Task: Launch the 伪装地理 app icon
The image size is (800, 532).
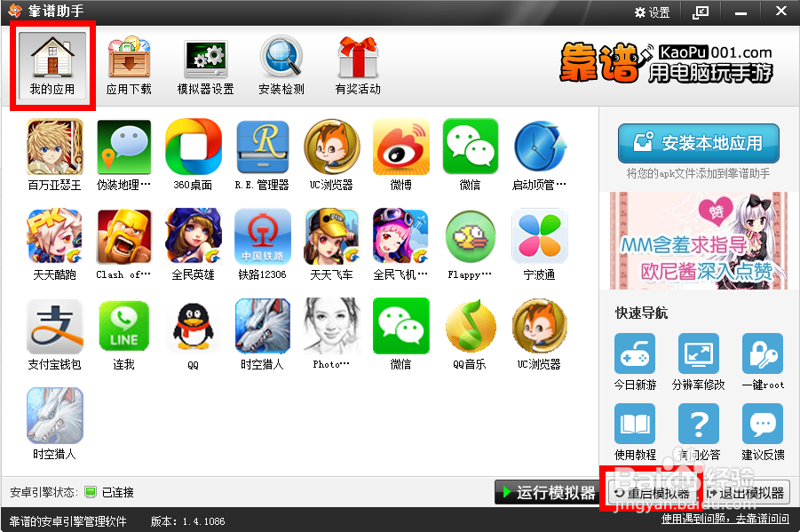Action: pos(124,147)
